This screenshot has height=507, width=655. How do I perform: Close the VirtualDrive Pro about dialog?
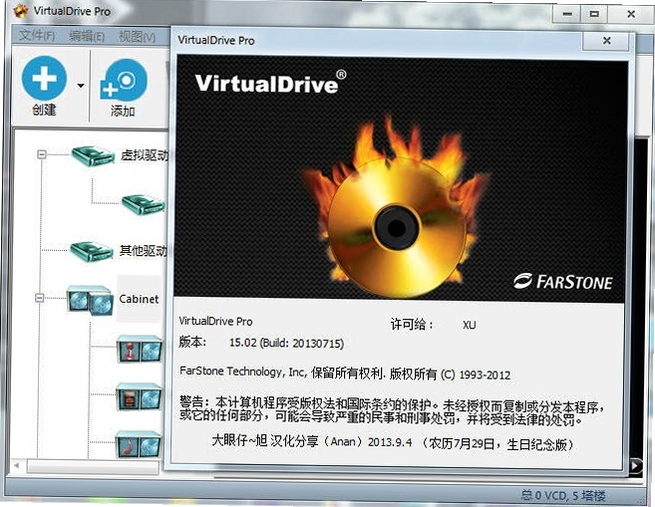[x=607, y=41]
